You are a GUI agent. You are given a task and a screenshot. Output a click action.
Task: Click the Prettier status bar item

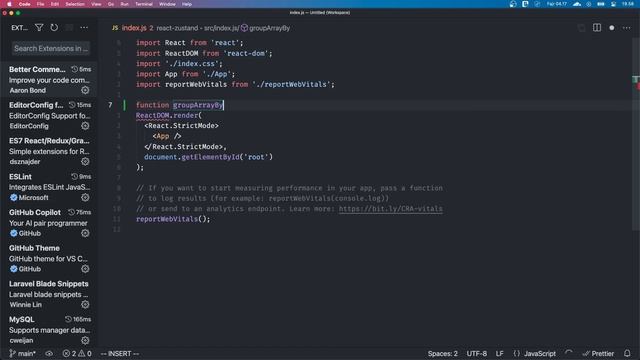tap(598, 353)
